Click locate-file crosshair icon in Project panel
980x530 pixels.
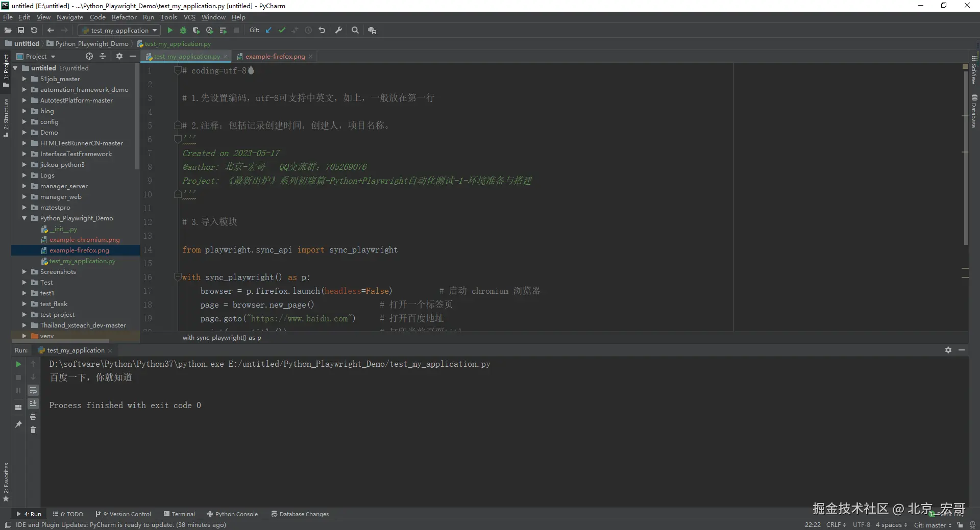tap(89, 56)
